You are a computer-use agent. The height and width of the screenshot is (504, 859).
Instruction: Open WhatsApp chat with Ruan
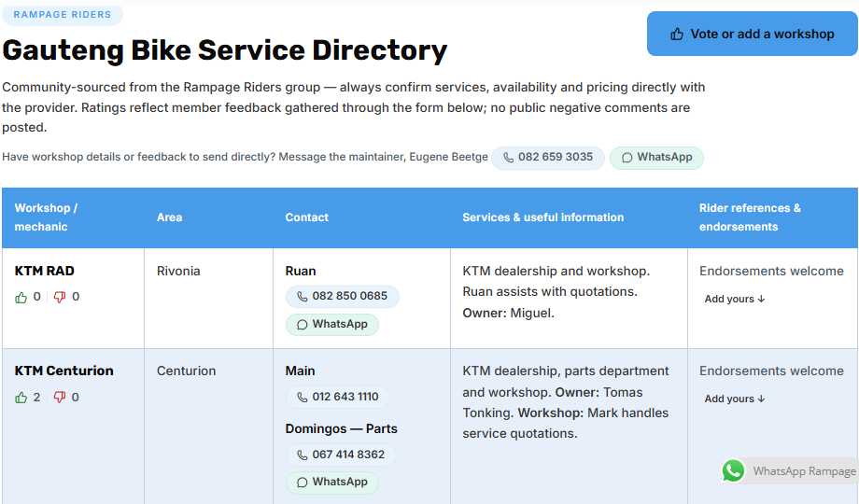pos(332,324)
